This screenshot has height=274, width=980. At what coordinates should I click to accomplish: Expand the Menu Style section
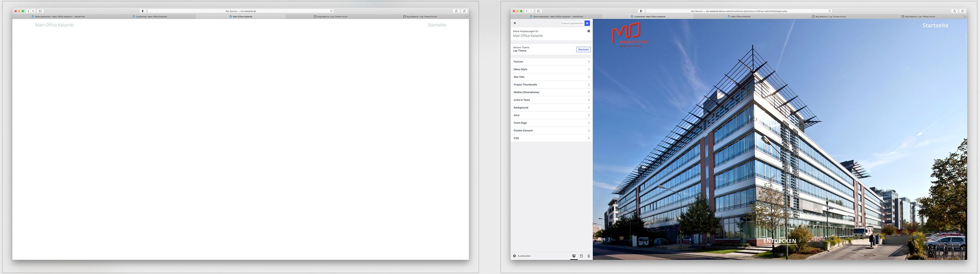point(551,69)
